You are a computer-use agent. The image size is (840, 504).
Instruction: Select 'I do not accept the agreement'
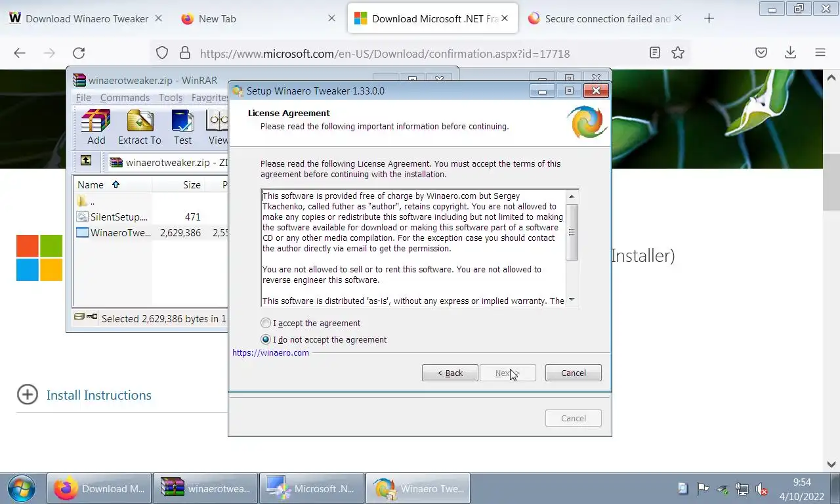point(324,339)
